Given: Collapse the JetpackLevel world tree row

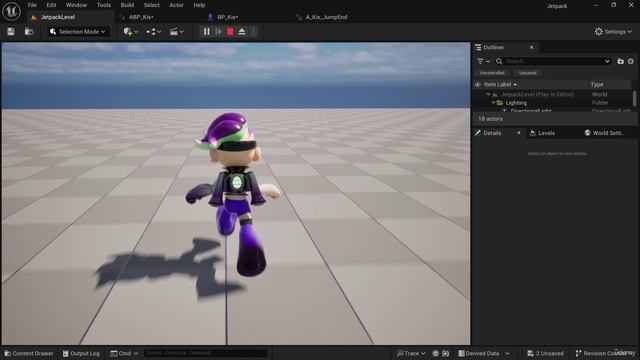Looking at the screenshot, I should (x=488, y=94).
